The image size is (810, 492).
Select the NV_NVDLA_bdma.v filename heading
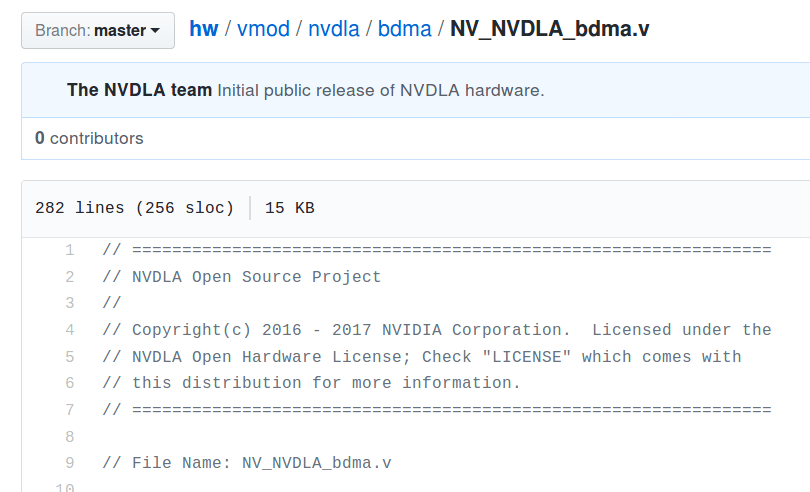(550, 28)
